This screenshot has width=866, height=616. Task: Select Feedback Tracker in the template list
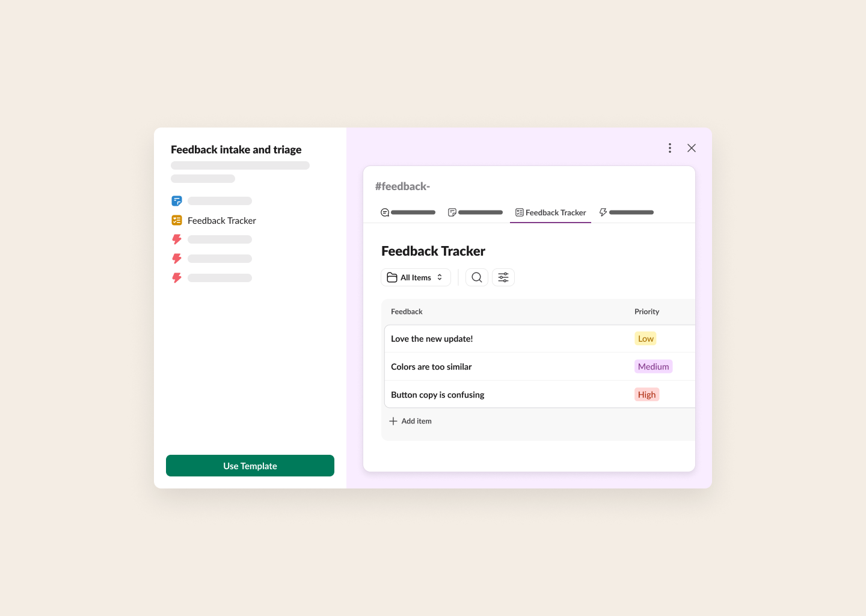221,221
